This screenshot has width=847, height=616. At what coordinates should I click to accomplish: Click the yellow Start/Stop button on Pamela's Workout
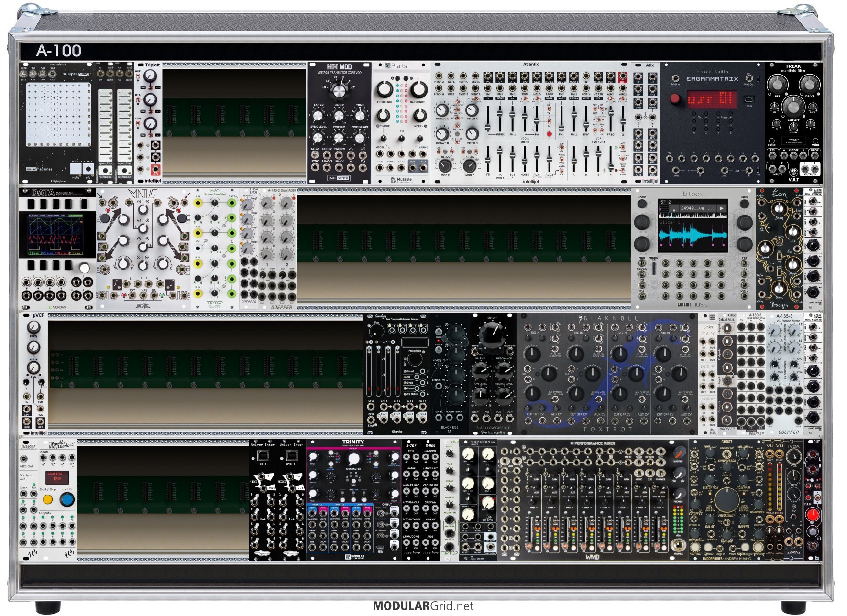coord(47,499)
